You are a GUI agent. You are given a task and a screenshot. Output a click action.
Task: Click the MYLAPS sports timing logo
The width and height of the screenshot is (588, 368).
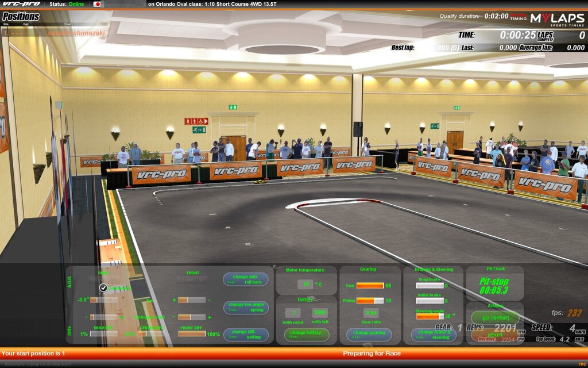[x=557, y=19]
